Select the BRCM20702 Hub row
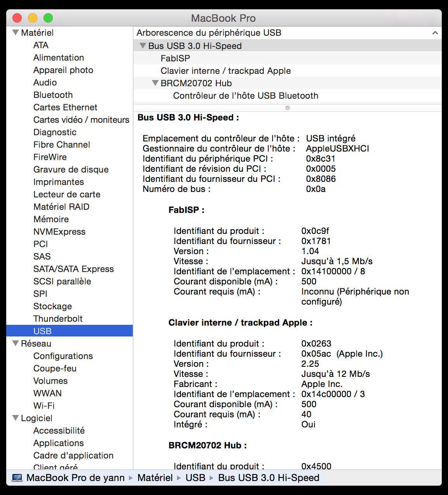 coord(287,83)
